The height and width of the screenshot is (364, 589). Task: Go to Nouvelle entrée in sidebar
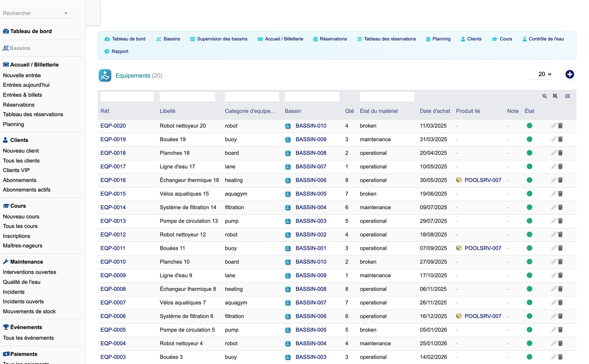(22, 75)
